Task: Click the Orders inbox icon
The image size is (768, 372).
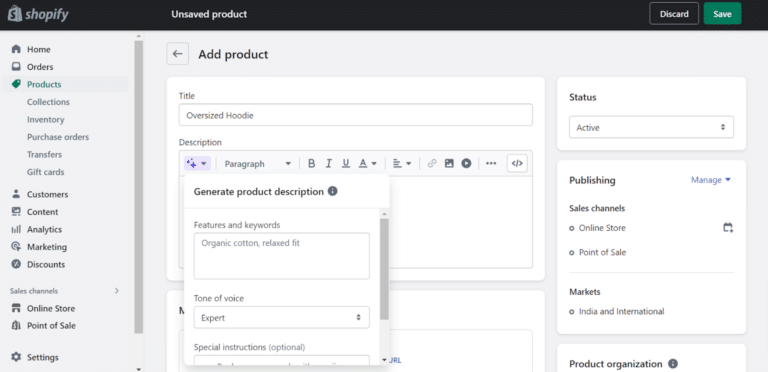Action: coord(16,67)
